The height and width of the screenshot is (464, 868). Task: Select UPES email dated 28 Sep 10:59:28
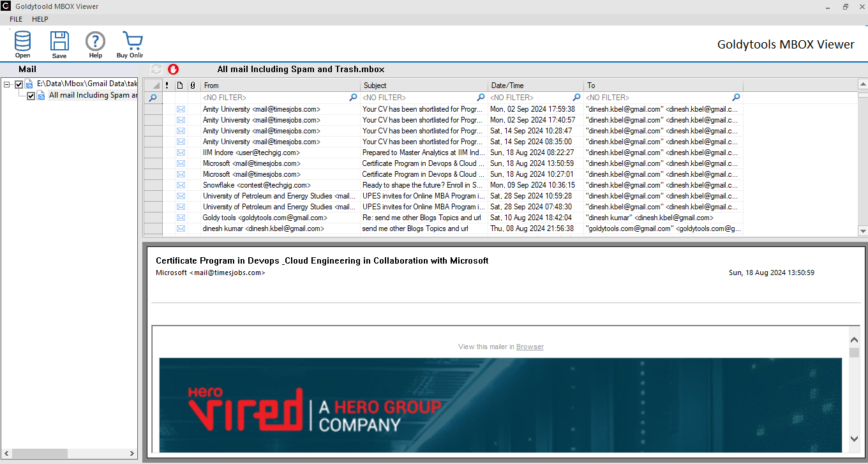pos(444,196)
